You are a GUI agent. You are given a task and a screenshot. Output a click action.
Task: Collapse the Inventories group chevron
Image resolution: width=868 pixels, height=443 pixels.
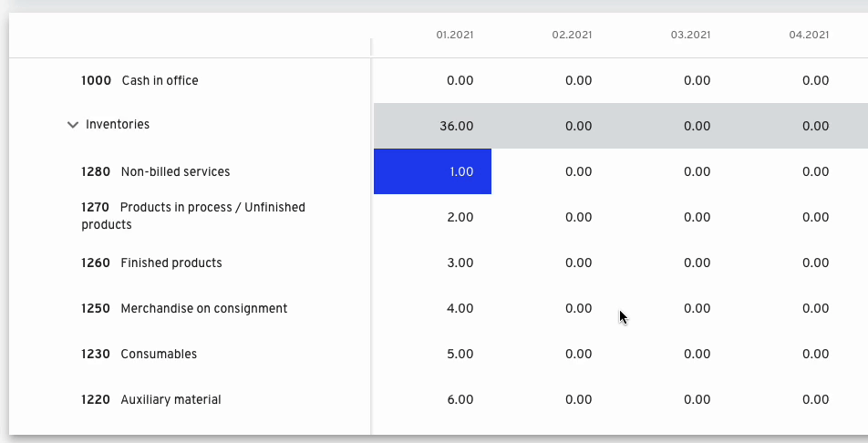(x=73, y=125)
